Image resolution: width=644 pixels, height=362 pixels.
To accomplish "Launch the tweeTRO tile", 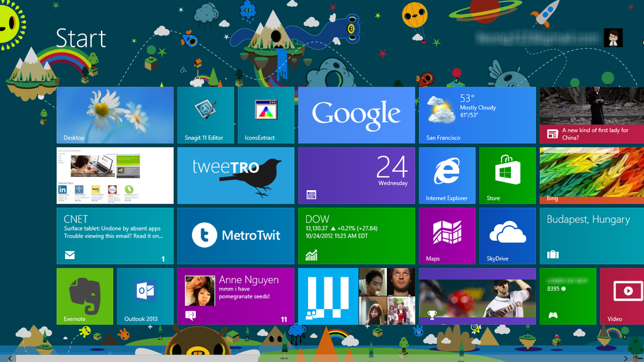I will (x=236, y=176).
